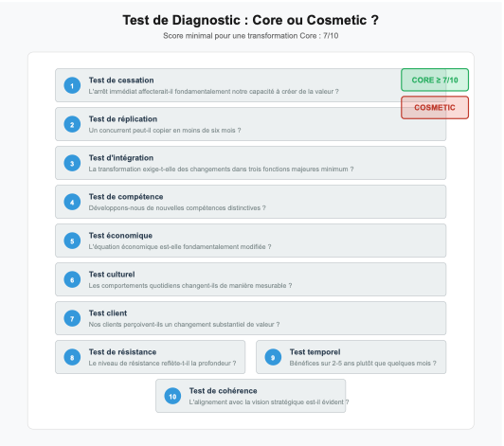The height and width of the screenshot is (446, 504).
Task: Select the number 3 badge for Test d'intégration
Action: tap(72, 163)
